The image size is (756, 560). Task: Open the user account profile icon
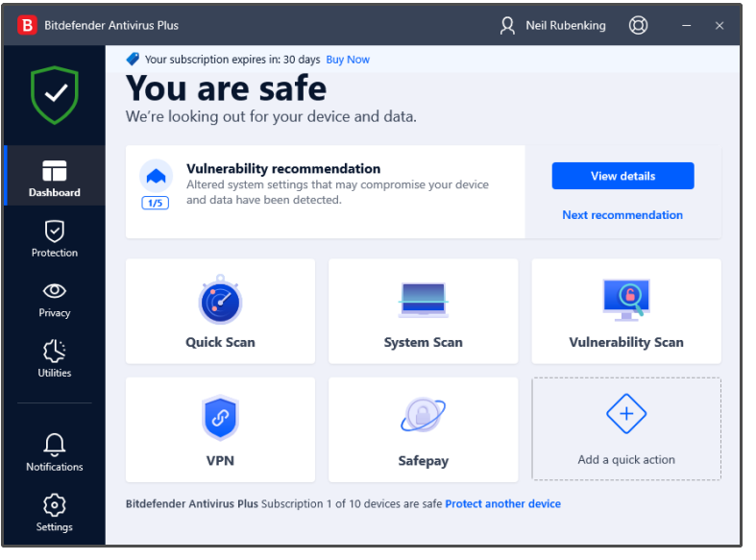coord(507,26)
